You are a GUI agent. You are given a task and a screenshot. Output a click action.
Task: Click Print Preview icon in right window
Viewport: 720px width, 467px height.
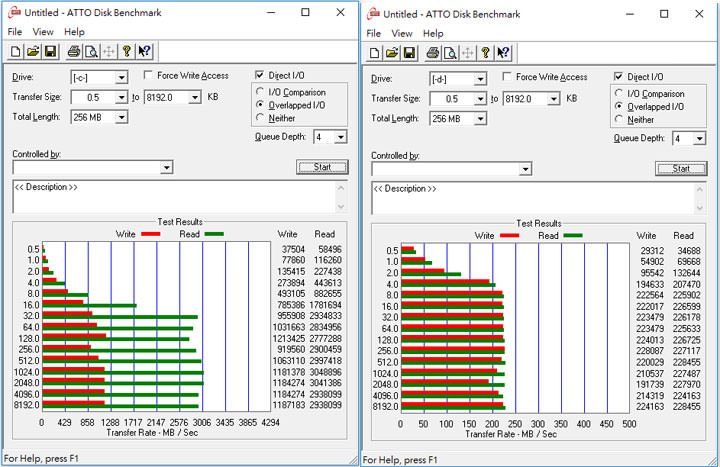pyautogui.click(x=450, y=53)
